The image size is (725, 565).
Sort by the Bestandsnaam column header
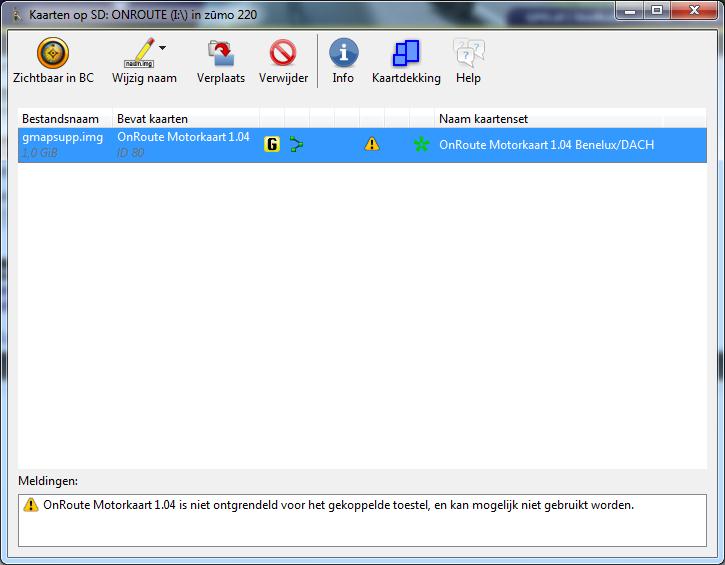(65, 119)
